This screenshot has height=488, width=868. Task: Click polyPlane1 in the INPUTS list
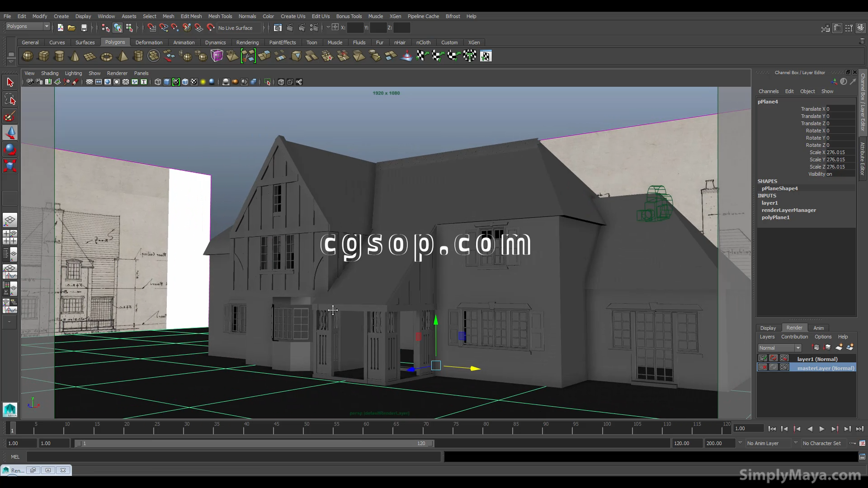[x=775, y=217]
